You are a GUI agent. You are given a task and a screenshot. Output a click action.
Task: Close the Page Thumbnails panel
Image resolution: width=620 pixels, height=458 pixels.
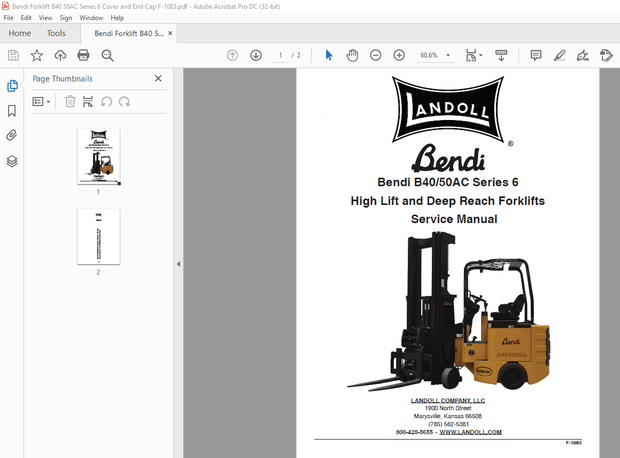click(x=158, y=78)
